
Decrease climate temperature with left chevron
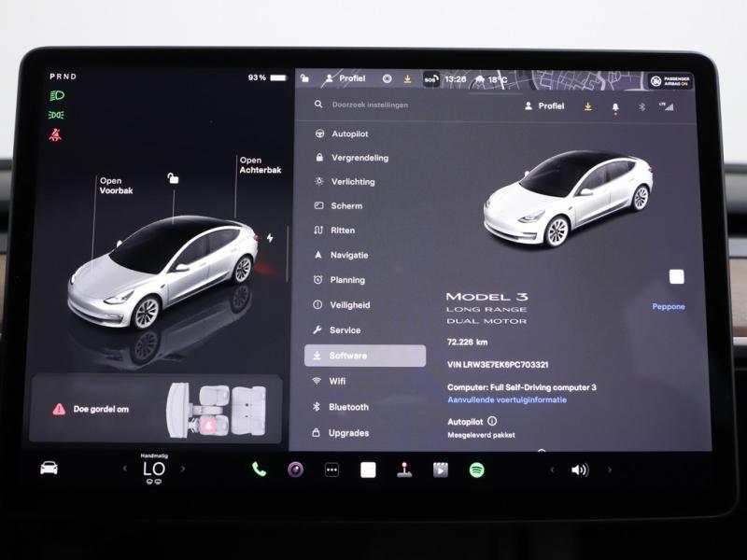(x=125, y=469)
